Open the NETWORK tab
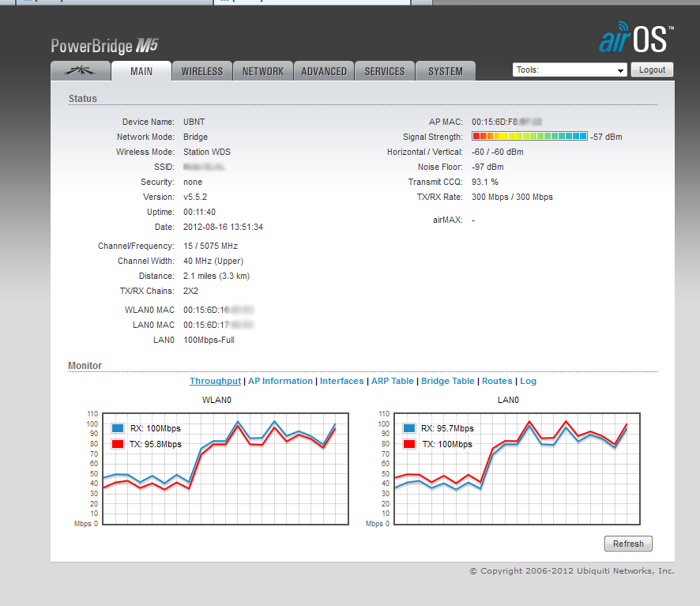700x606 pixels. [x=263, y=71]
